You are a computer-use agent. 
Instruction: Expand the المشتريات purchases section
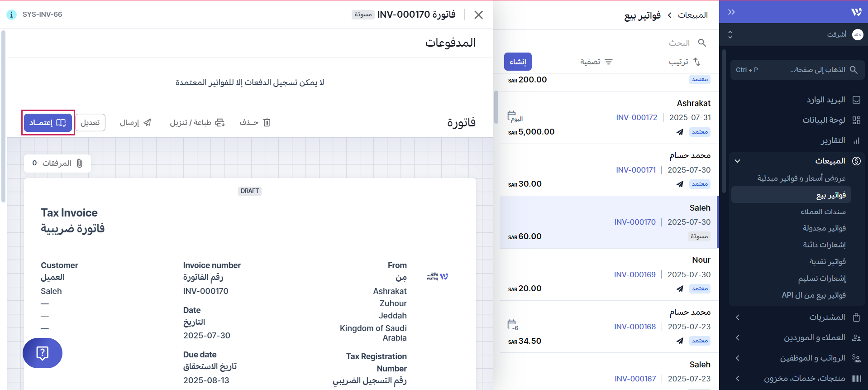pyautogui.click(x=738, y=317)
